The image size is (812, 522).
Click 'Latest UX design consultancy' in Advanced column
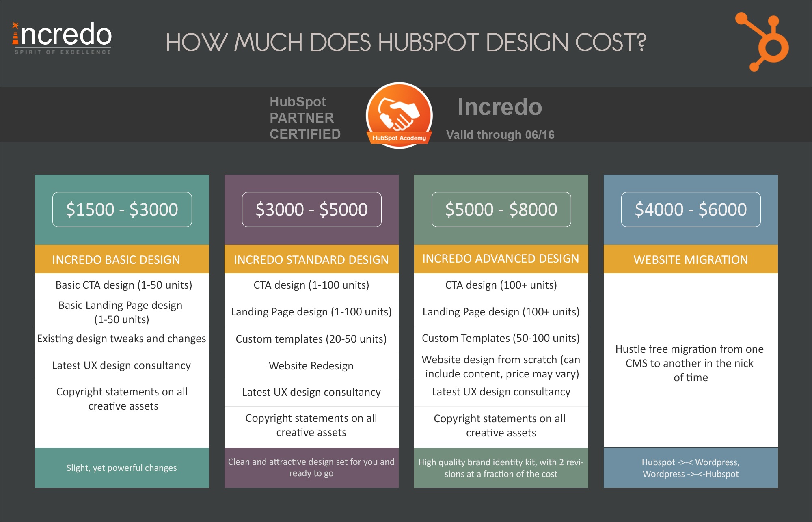[x=501, y=393]
